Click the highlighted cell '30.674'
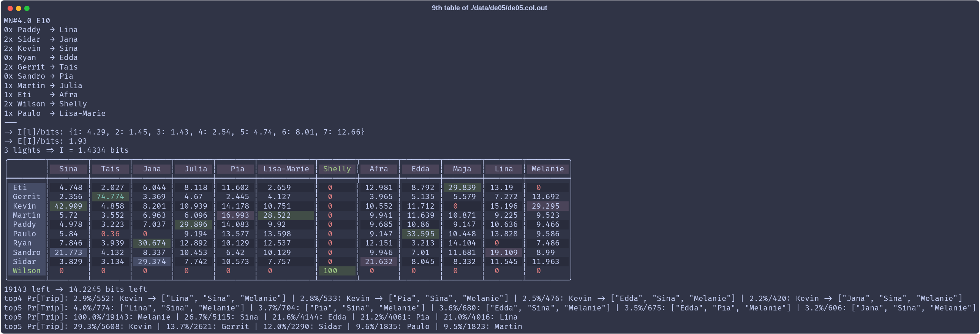 (152, 243)
